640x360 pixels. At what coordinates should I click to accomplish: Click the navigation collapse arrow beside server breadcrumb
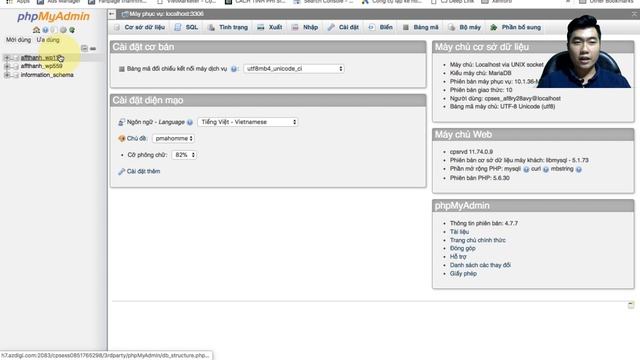112,14
